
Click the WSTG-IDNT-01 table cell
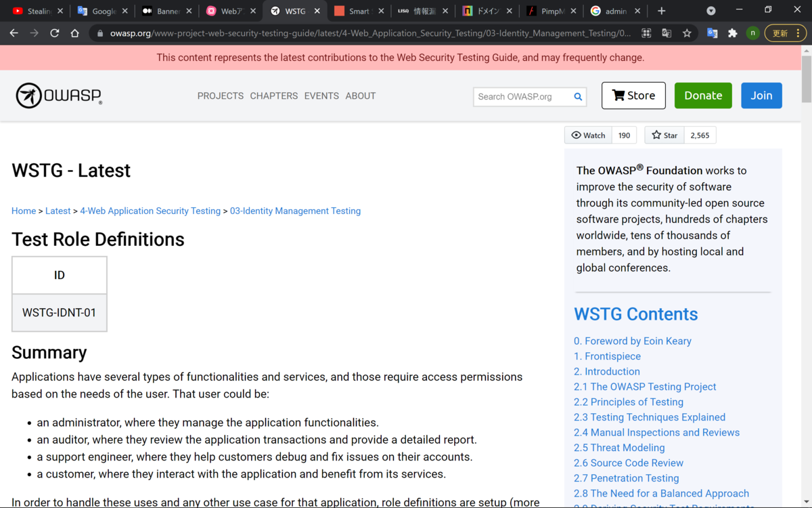[x=60, y=312]
